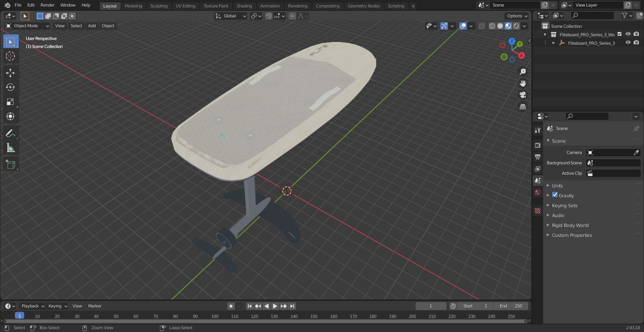Switch to the Geometry Nodes tab
The image size is (644, 332).
(x=363, y=6)
